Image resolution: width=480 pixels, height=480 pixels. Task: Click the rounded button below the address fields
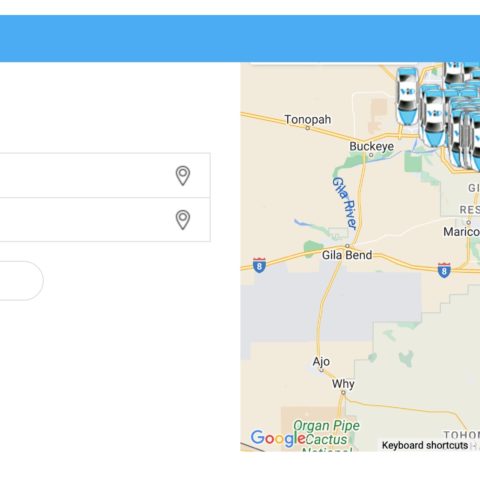pyautogui.click(x=22, y=281)
